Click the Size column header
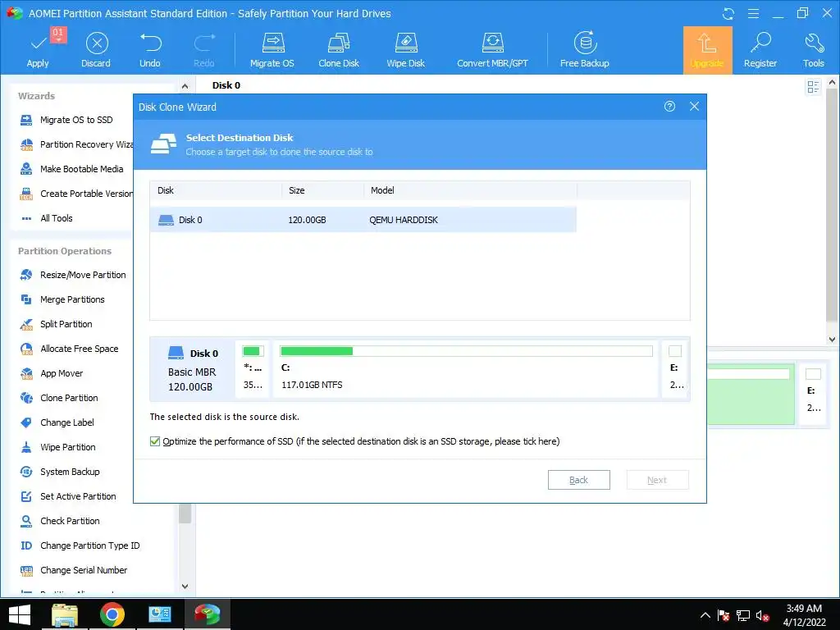The image size is (840, 630). click(323, 190)
